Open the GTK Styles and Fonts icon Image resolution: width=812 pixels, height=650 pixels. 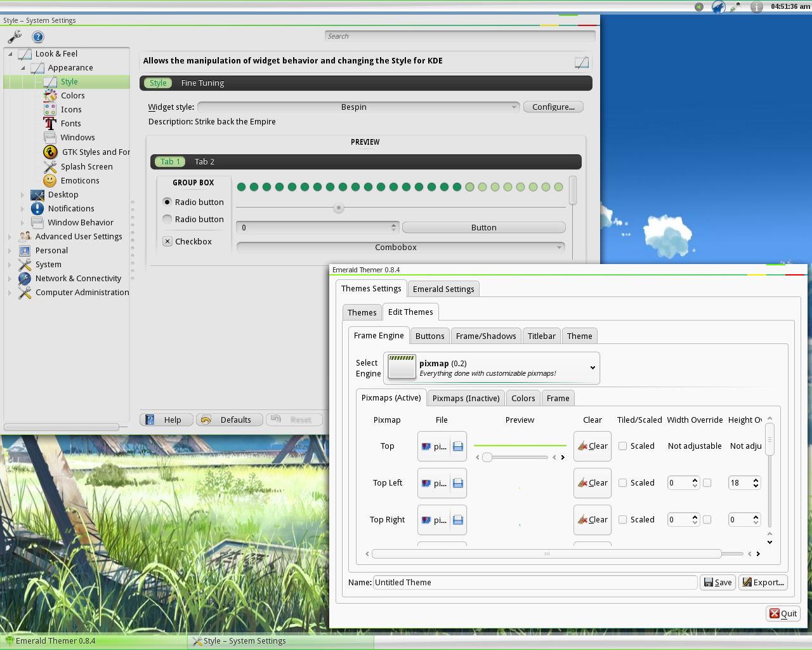click(x=50, y=152)
